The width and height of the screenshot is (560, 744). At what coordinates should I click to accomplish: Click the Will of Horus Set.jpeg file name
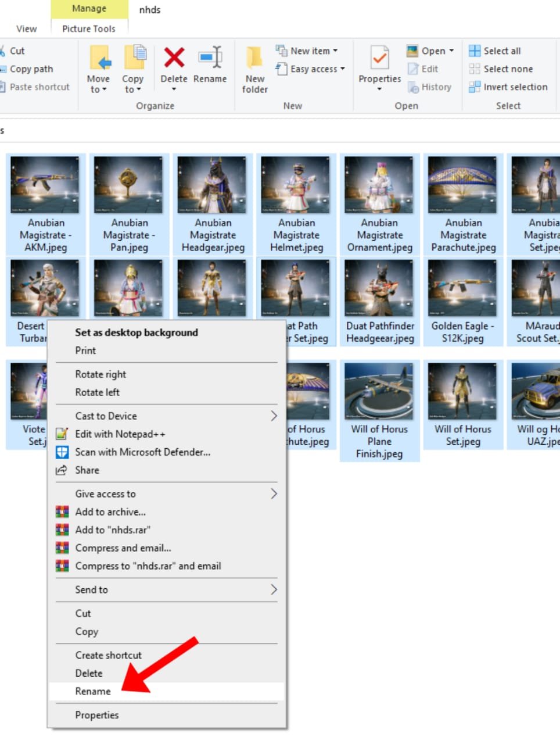[x=463, y=435]
